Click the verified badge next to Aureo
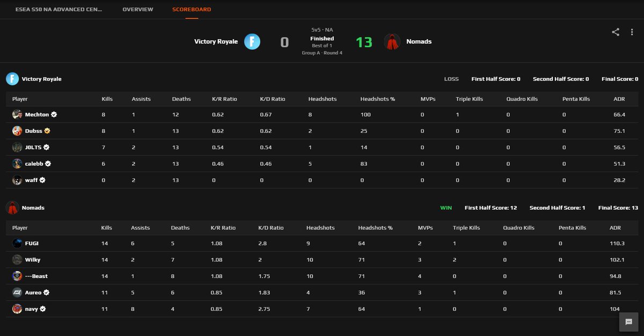 click(47, 293)
